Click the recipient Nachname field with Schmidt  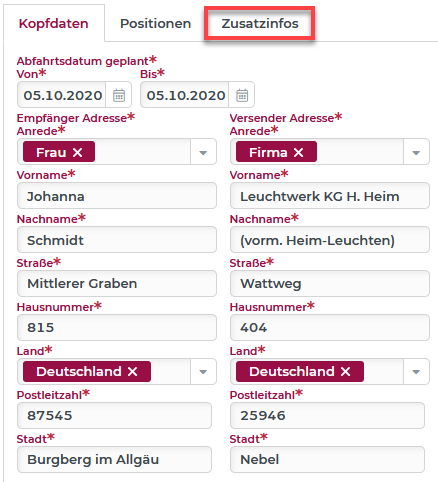pos(117,240)
